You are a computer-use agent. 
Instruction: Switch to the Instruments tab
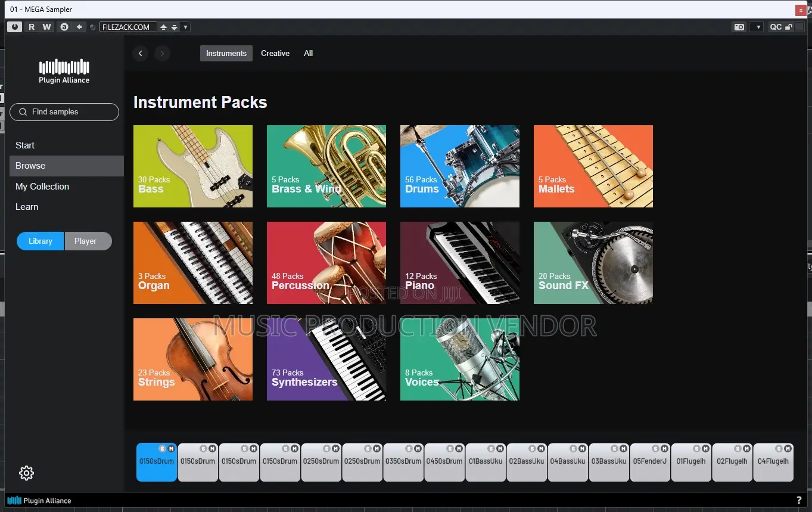coord(226,54)
